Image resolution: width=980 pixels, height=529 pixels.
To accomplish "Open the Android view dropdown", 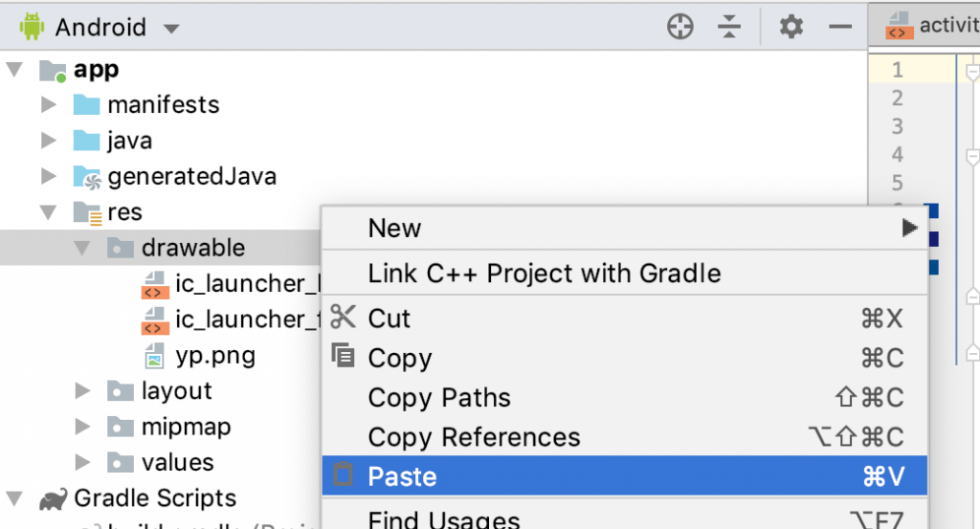I will point(171,29).
